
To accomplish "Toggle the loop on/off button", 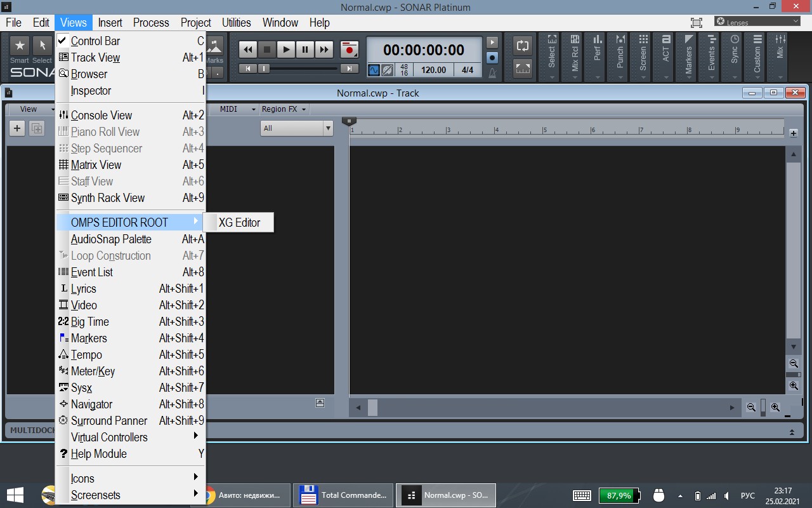I will pyautogui.click(x=523, y=46).
